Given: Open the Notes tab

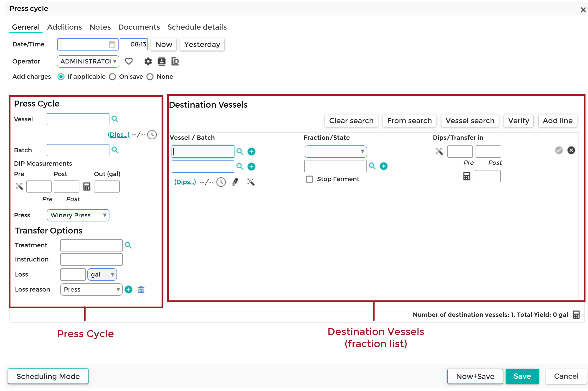Looking at the screenshot, I should click(100, 27).
